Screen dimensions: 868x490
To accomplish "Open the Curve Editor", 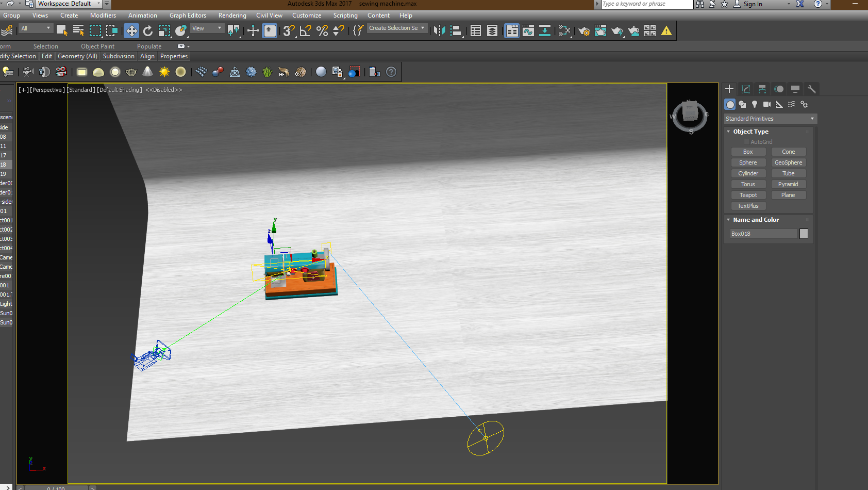I will (x=528, y=31).
